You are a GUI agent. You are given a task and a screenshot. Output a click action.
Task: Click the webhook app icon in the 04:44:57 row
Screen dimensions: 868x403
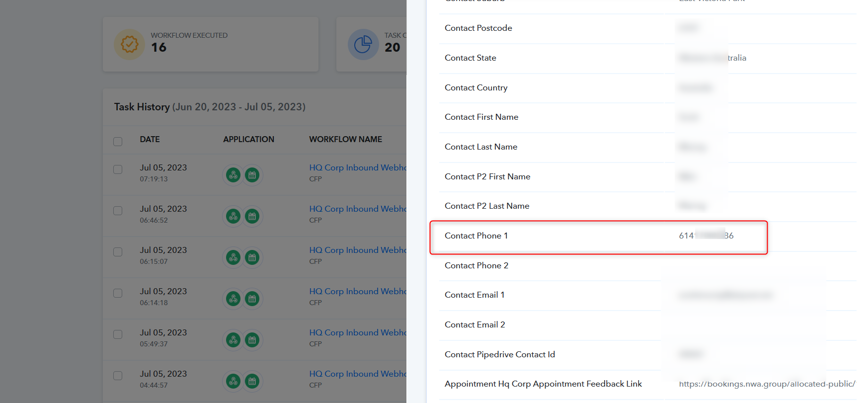[234, 381]
